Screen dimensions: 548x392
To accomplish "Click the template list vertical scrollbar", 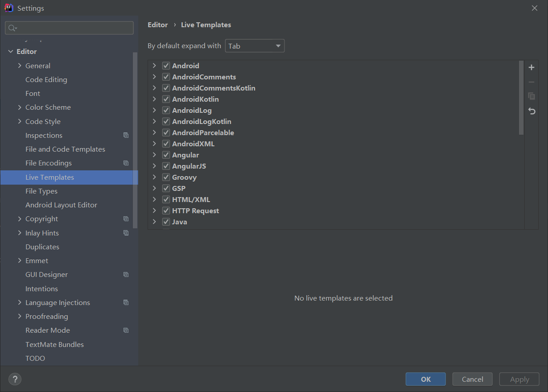I will pyautogui.click(x=521, y=98).
